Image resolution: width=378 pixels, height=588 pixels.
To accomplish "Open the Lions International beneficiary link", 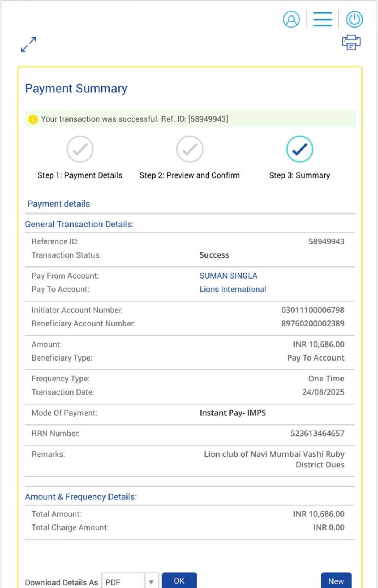I will click(x=233, y=290).
